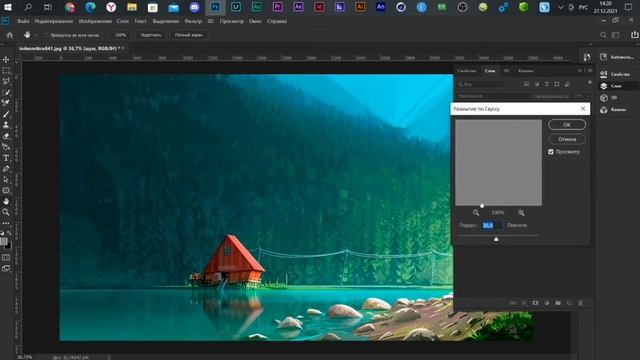Toggle the Просмотр preview checkbox
640x360 pixels.
click(551, 152)
